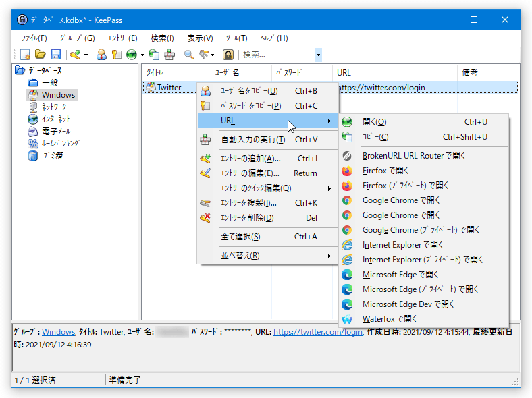Click the 備考 column header
Viewport: 532px width, 398px height.
[488, 73]
